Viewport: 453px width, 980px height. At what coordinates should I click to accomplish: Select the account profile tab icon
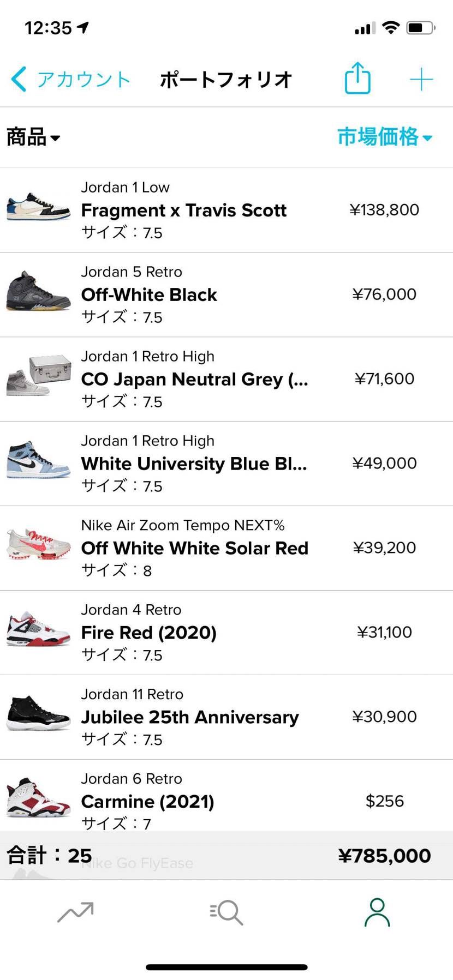click(x=377, y=912)
